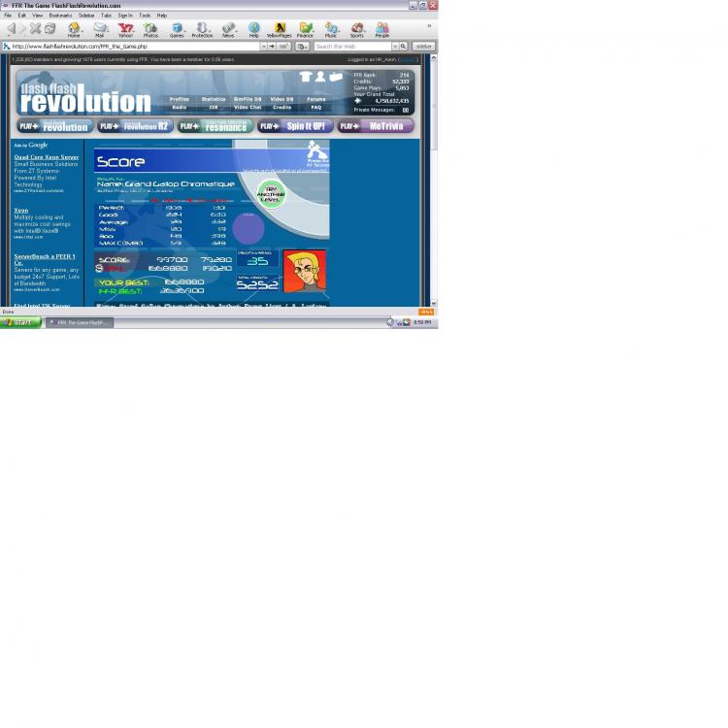Click the Home toolbar icon
The image size is (728, 728).
[x=74, y=29]
